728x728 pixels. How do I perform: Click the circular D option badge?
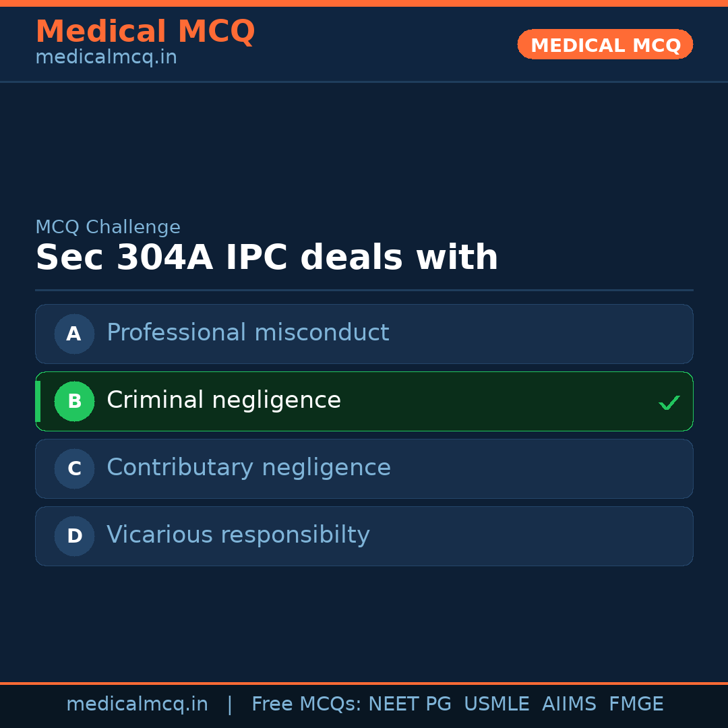coord(74,536)
